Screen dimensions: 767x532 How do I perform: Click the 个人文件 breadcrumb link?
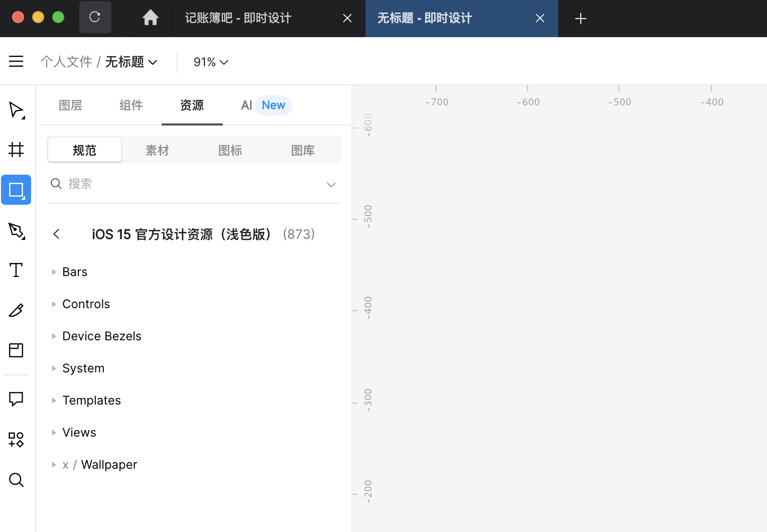point(66,62)
